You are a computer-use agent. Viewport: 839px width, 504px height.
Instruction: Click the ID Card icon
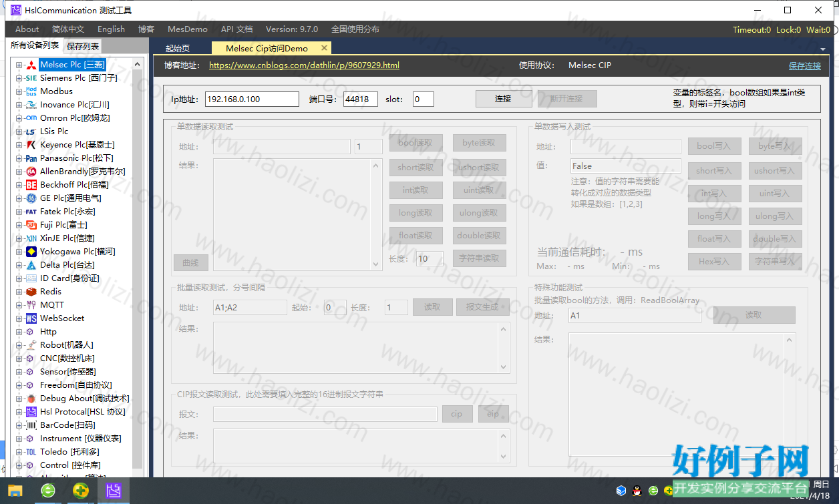pos(31,278)
